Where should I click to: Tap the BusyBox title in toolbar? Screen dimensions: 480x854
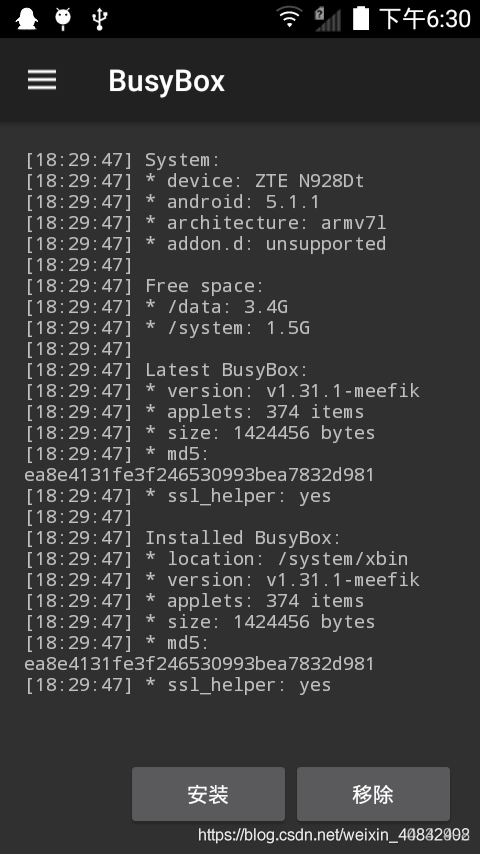tap(166, 81)
